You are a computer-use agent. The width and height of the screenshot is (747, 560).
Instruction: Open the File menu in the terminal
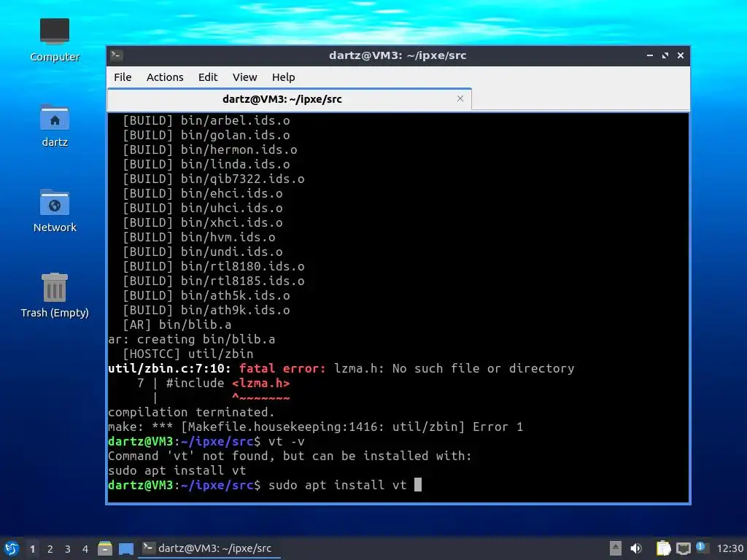click(123, 77)
